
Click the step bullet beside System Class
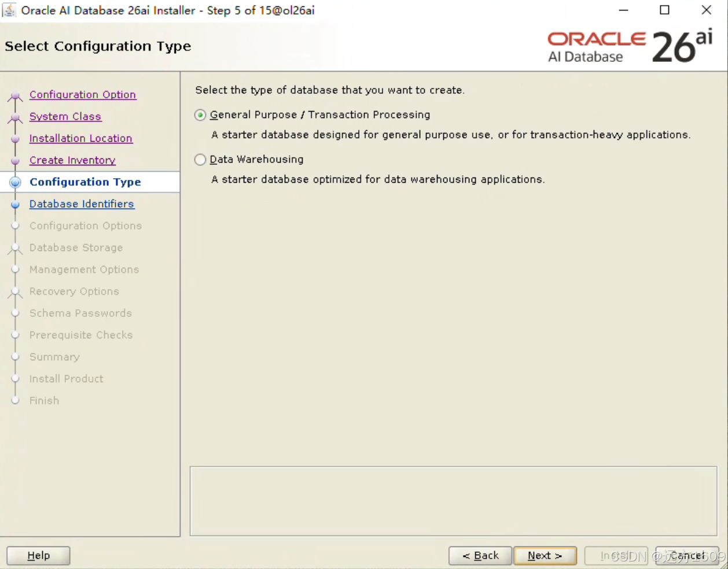pyautogui.click(x=16, y=118)
